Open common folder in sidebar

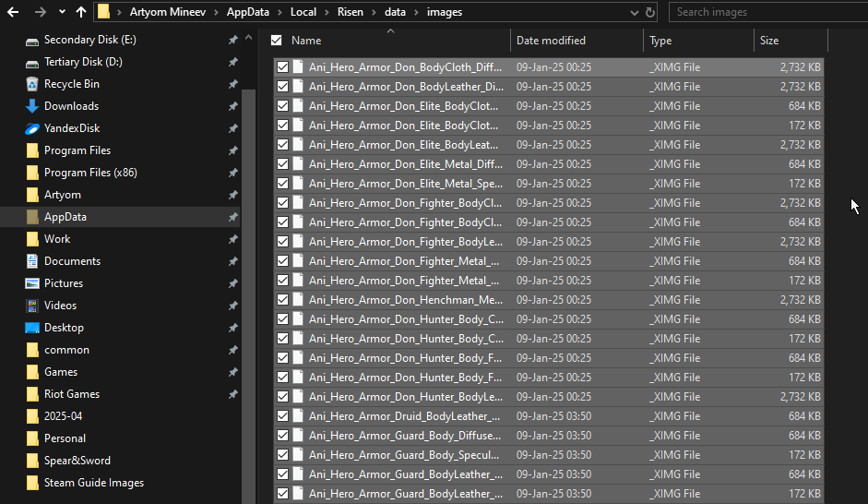tap(66, 350)
